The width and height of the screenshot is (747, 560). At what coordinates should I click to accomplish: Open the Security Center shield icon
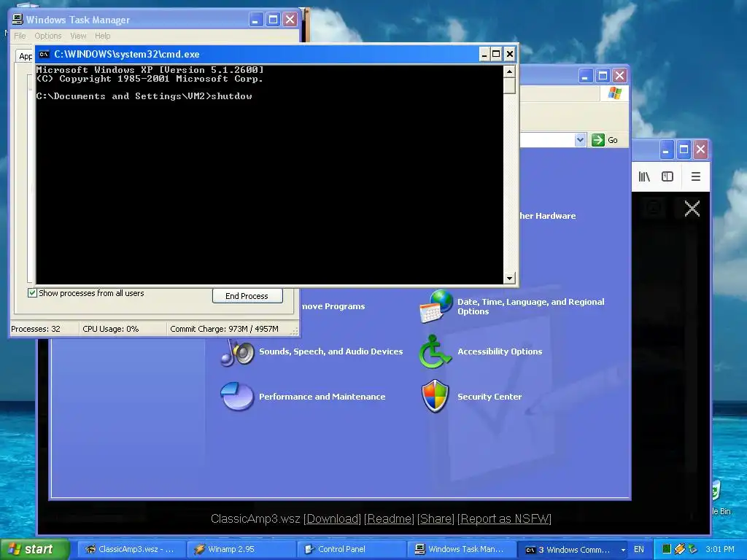click(435, 396)
